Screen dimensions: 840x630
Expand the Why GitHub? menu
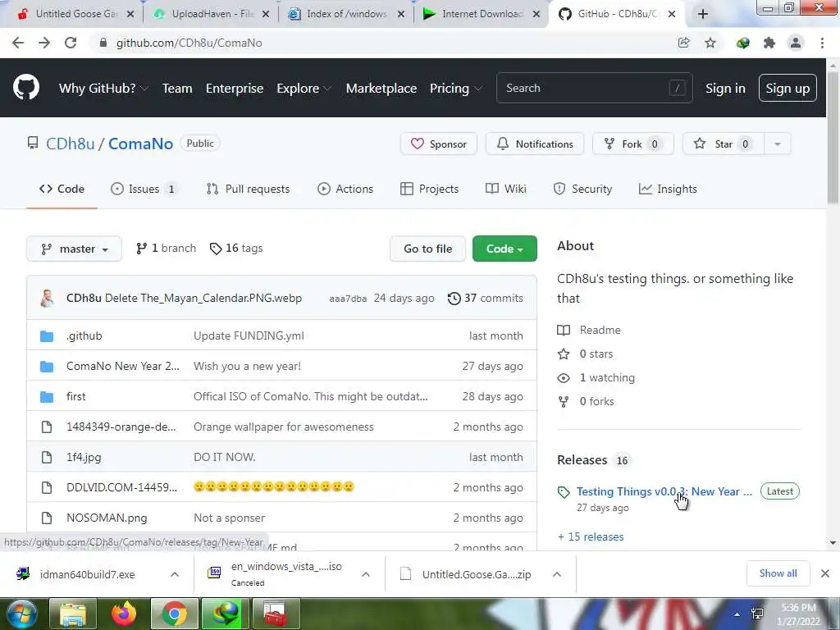point(103,88)
